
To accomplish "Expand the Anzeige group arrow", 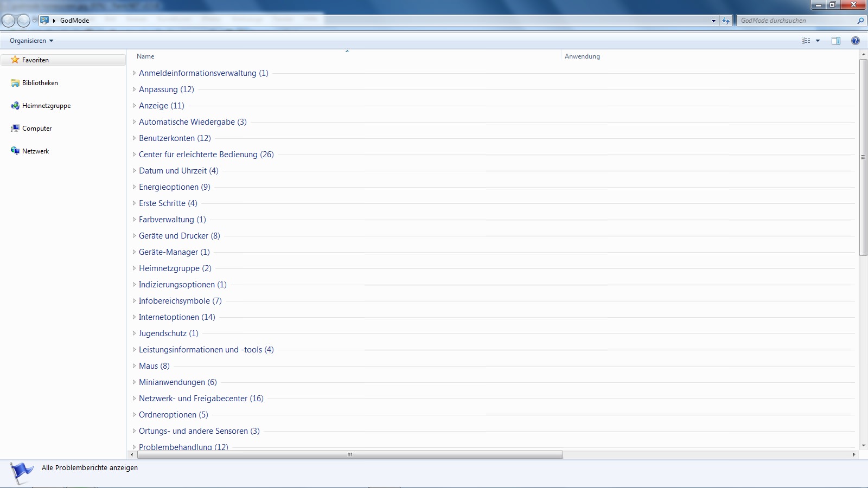I will 134,106.
